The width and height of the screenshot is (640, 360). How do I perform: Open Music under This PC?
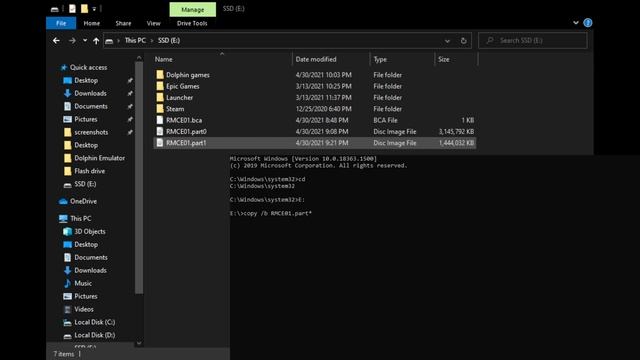click(83, 283)
